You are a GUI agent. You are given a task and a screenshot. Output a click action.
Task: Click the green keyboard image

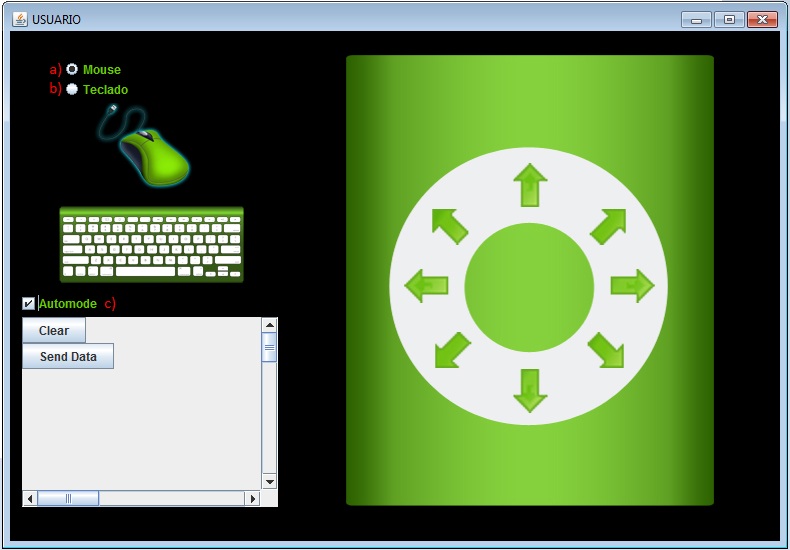click(152, 244)
